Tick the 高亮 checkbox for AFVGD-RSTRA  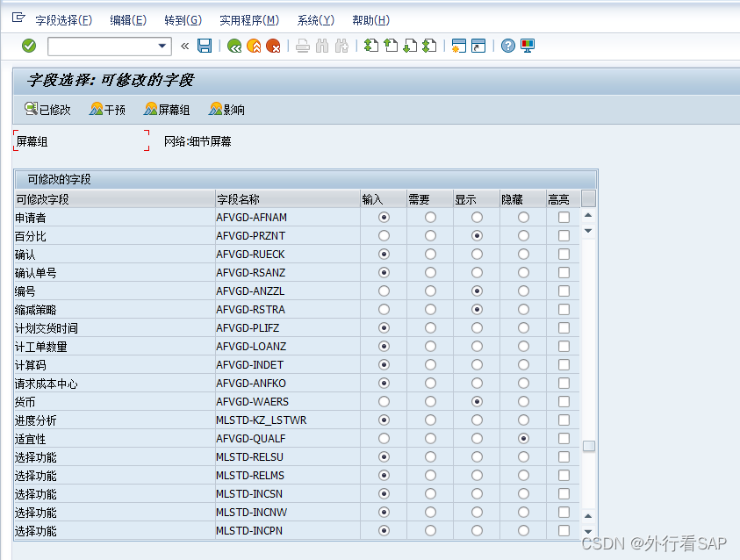pos(564,309)
